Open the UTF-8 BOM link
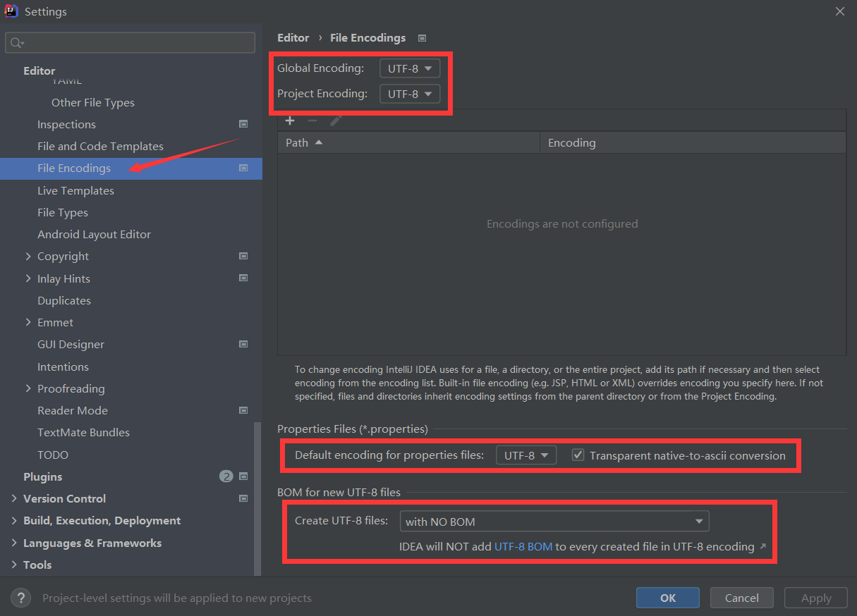The image size is (857, 616). tap(523, 546)
